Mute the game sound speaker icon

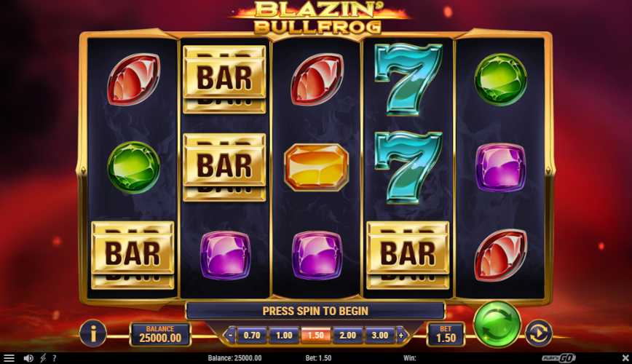click(28, 358)
